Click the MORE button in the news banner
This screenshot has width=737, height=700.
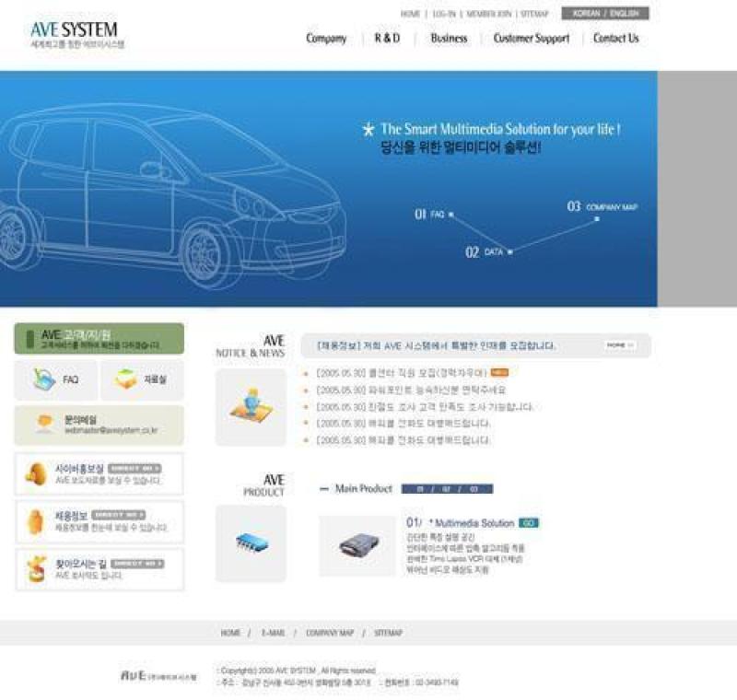pyautogui.click(x=619, y=345)
